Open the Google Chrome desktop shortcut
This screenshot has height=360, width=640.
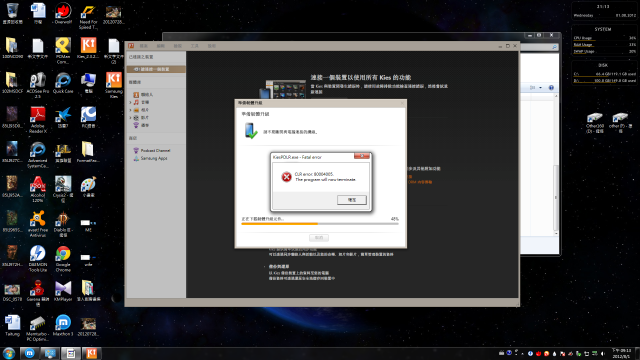(63, 258)
